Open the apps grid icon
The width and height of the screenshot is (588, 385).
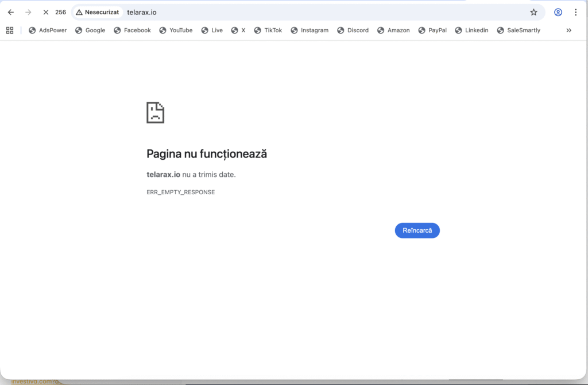click(10, 30)
